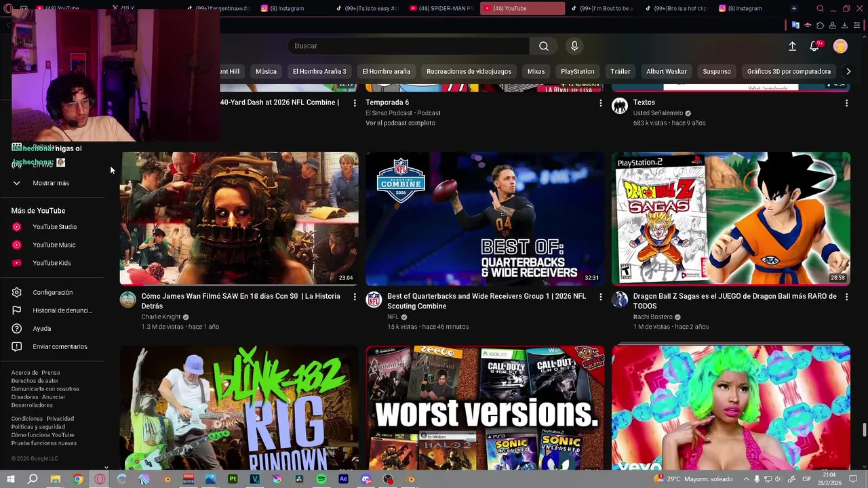Select Recreaciones de videojuegos chip
The width and height of the screenshot is (868, 488).
469,71
